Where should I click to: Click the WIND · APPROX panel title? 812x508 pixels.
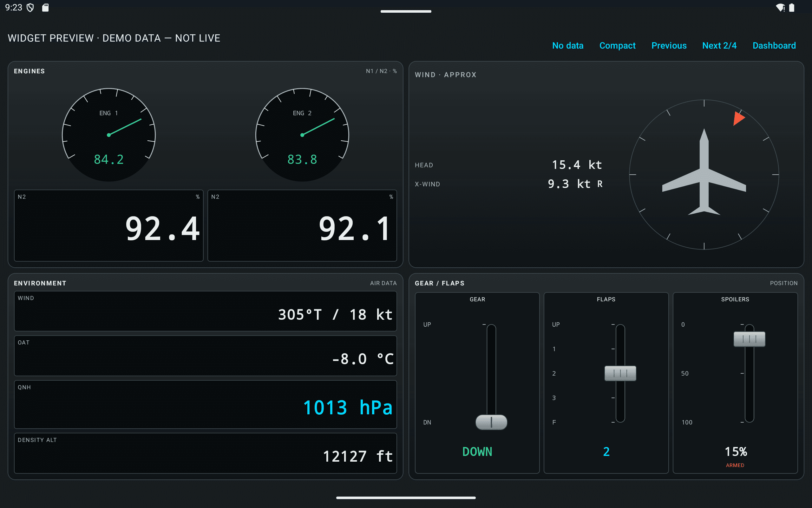[x=445, y=75]
